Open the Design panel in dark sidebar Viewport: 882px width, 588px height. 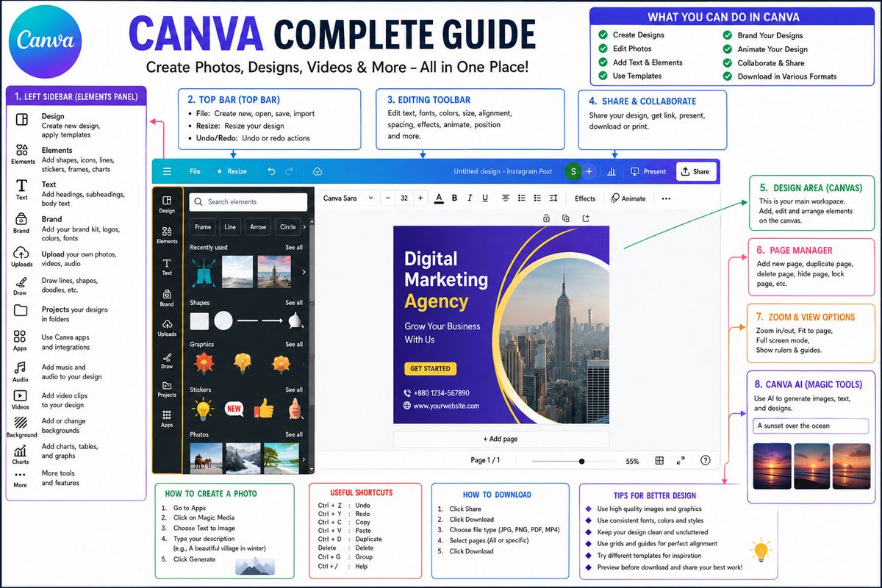(167, 204)
